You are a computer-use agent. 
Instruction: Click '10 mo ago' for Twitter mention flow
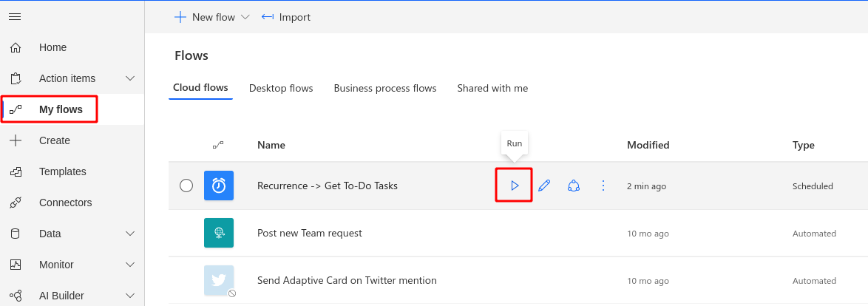click(648, 281)
